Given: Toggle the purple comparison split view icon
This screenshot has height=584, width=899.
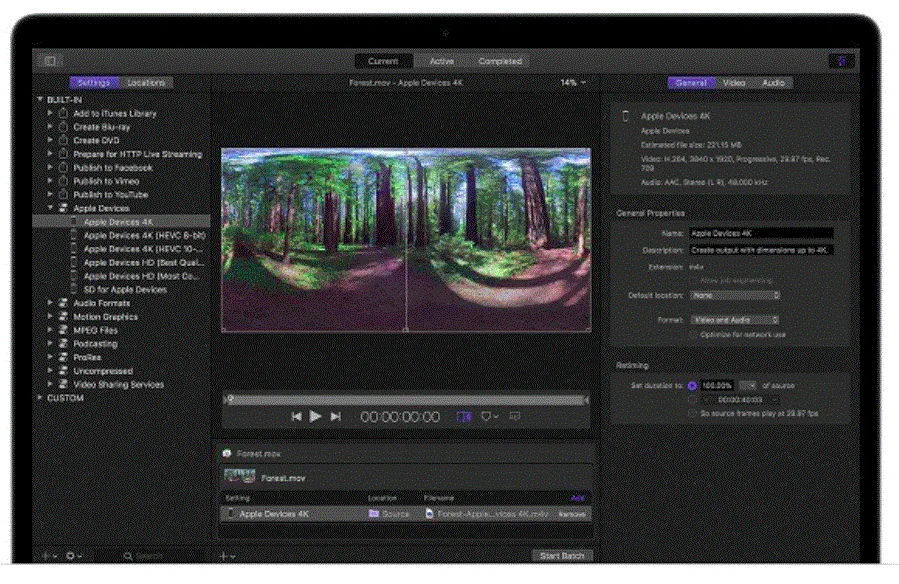Looking at the screenshot, I should click(x=463, y=417).
